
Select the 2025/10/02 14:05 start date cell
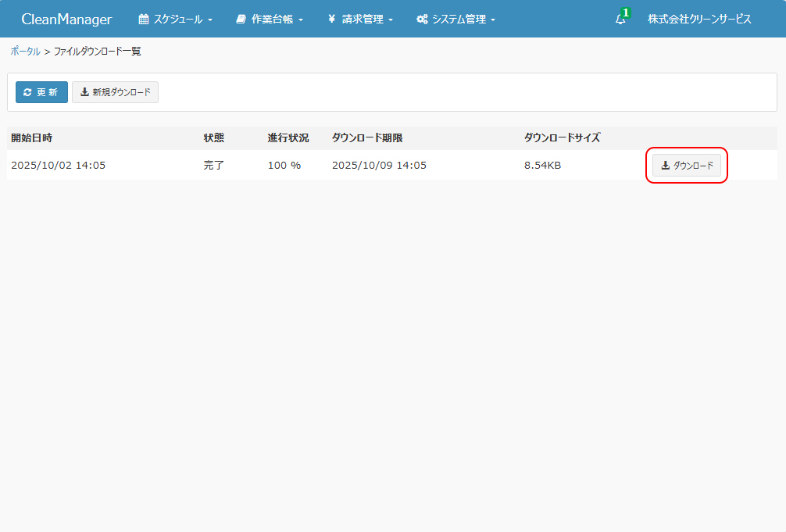pos(59,166)
